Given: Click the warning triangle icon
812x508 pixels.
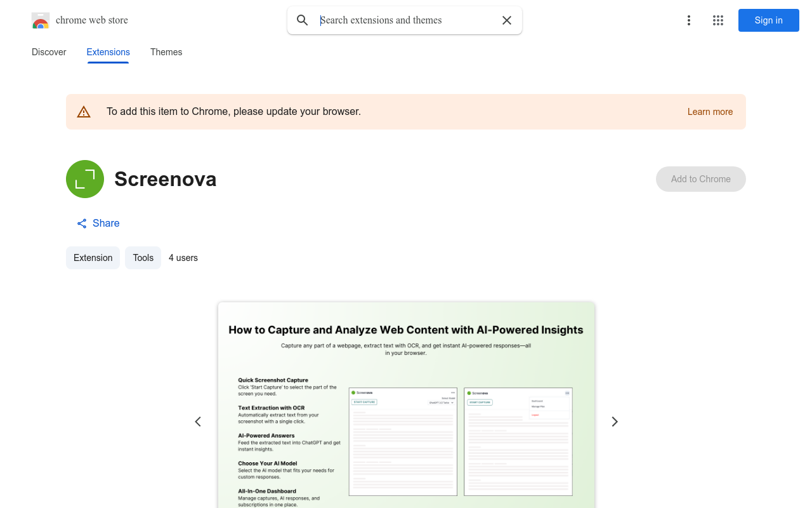Looking at the screenshot, I should coord(84,112).
